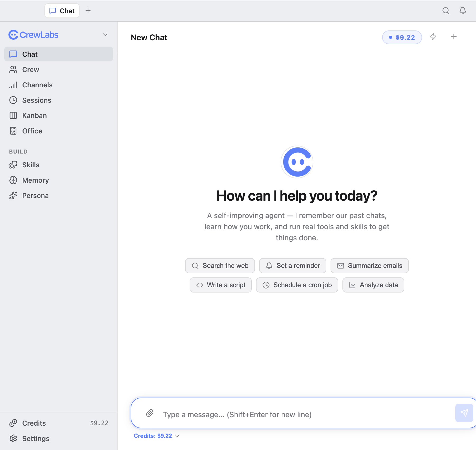Click the Office building icon
Screen dimensions: 476x450
[x=13, y=131]
